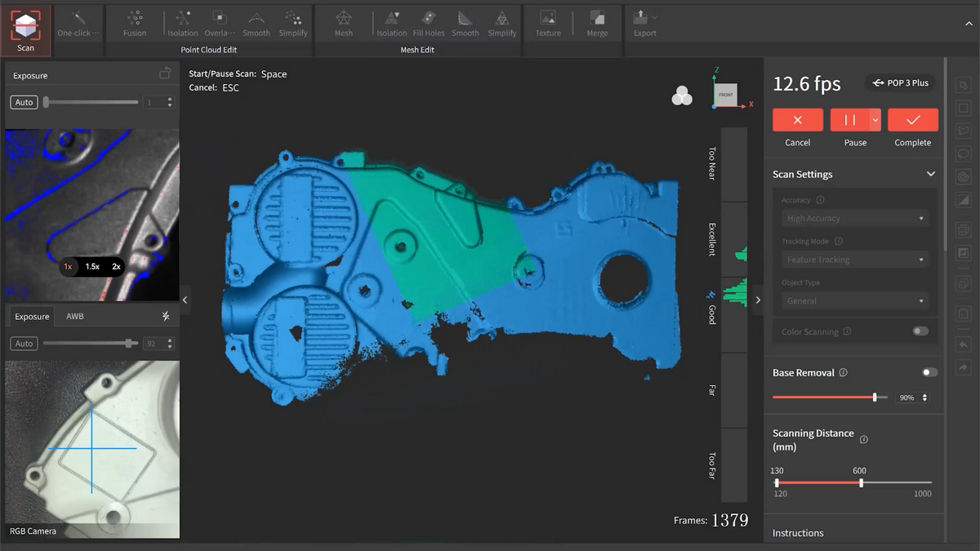The image size is (980, 551).
Task: Apply Mesh Edit Smooth tool
Action: point(465,23)
